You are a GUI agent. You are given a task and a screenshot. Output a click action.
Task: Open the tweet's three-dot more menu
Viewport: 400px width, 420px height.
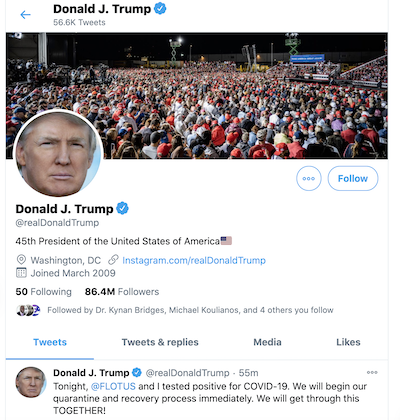click(372, 372)
